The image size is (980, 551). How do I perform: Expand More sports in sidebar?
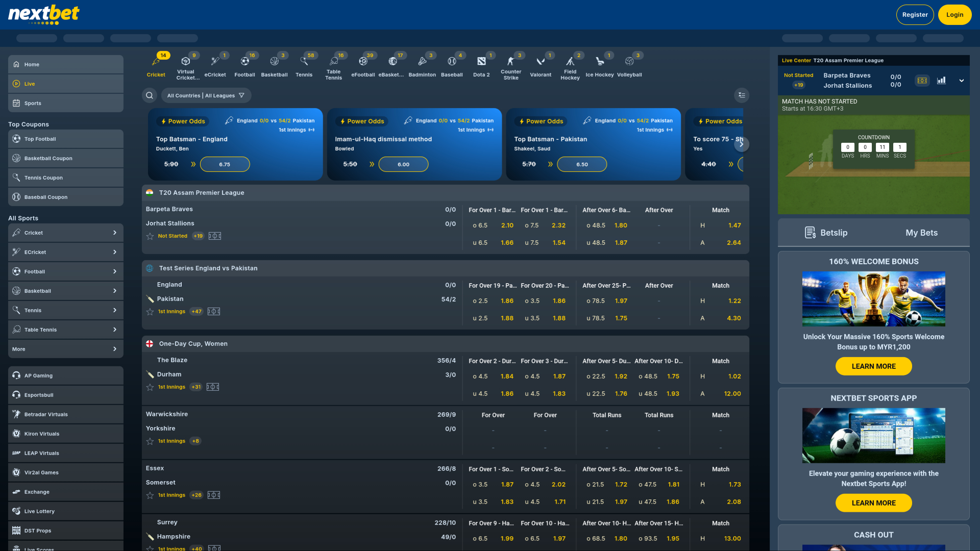[x=66, y=349]
